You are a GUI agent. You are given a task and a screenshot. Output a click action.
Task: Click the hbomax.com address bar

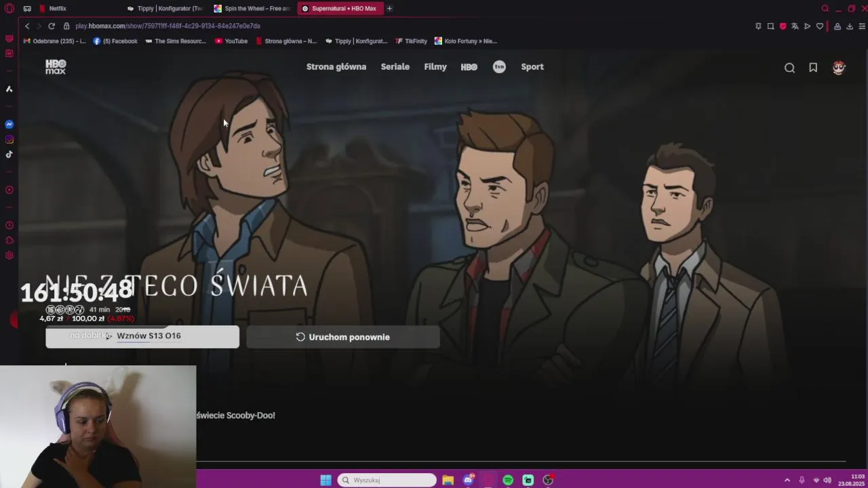coord(167,26)
